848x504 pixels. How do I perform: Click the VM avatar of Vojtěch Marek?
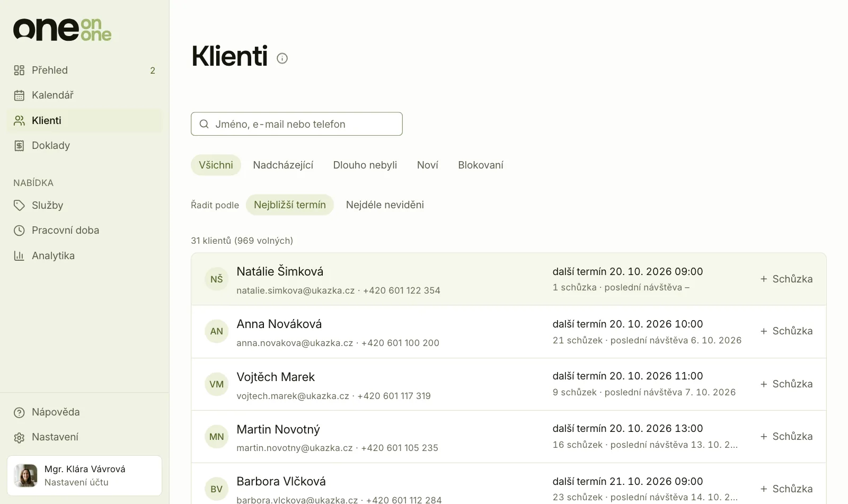tap(216, 384)
